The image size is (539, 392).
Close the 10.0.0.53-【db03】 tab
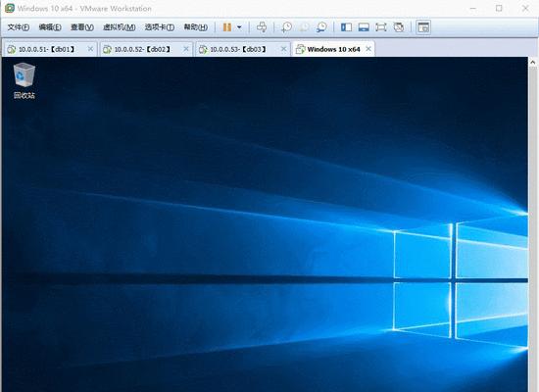coord(283,49)
